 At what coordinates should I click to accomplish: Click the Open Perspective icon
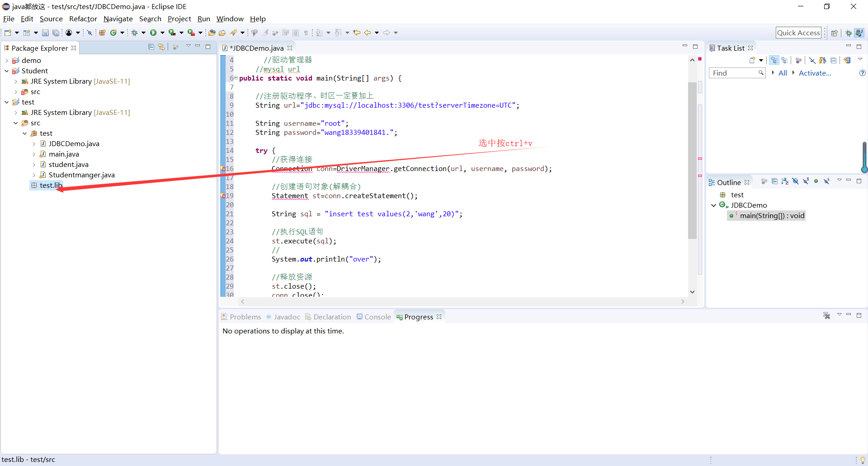(x=835, y=33)
